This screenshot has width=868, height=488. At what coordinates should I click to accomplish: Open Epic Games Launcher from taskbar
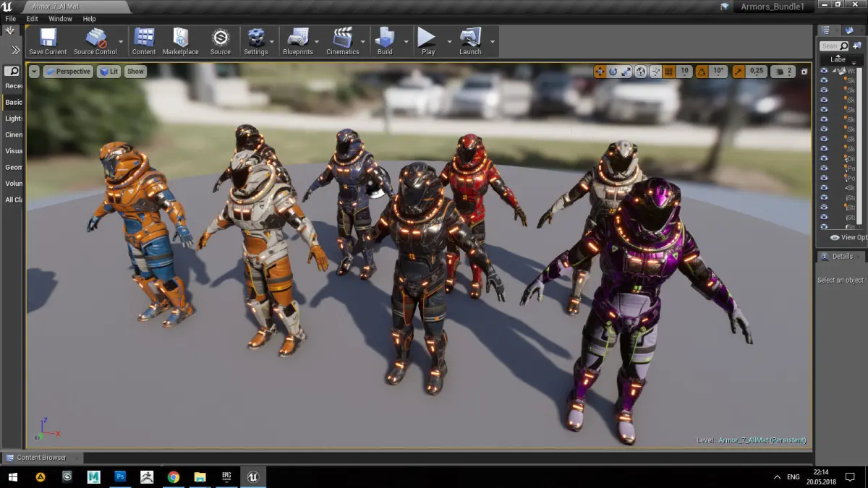point(226,477)
